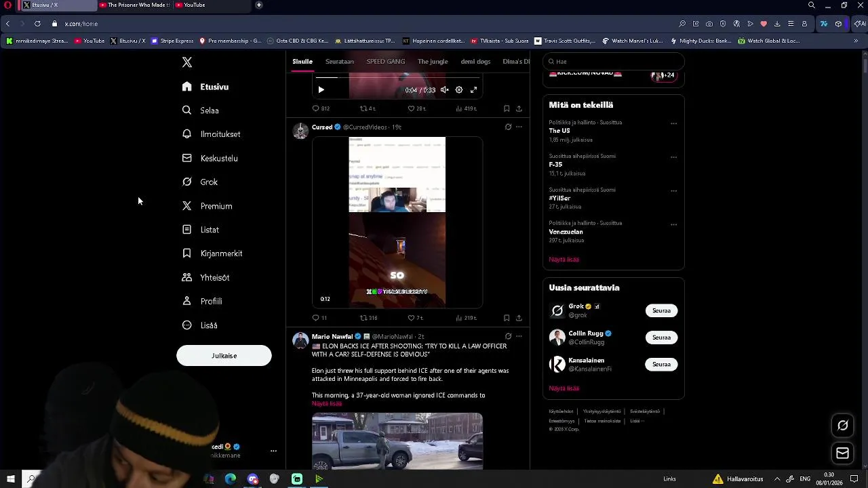868x488 pixels.
Task: Open Selaa explore page
Action: pos(200,110)
